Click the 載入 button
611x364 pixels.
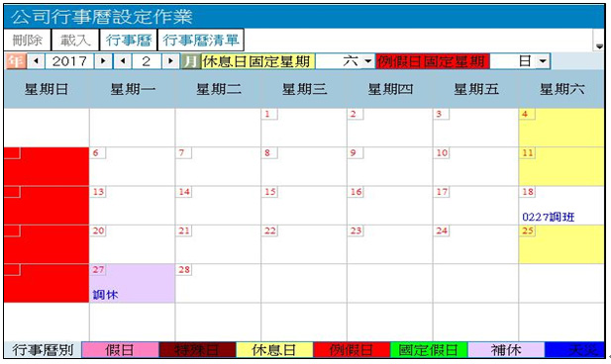pos(75,40)
